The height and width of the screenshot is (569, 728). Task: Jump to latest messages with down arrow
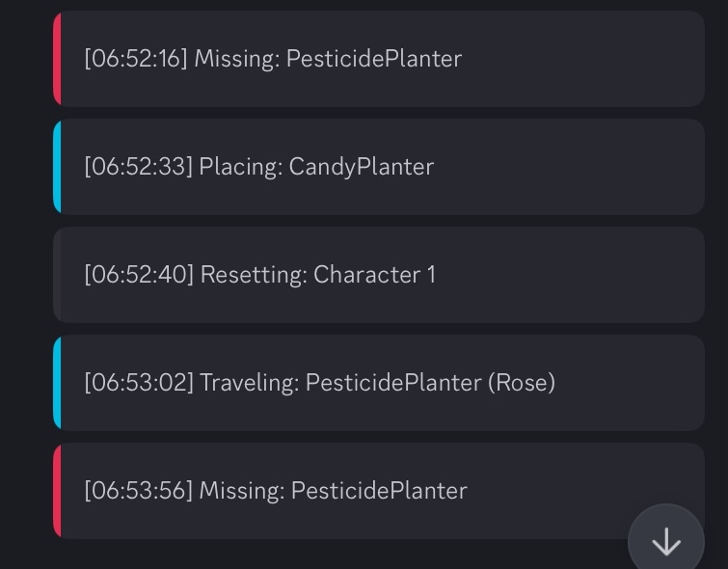(666, 542)
